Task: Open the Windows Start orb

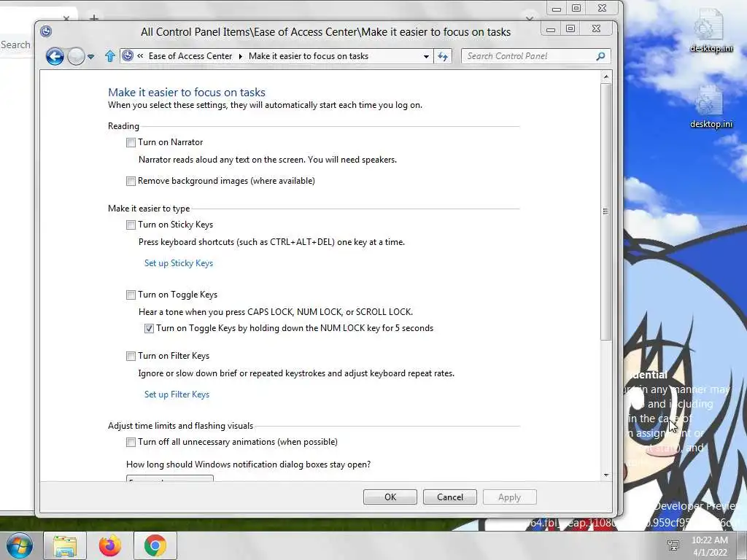Action: pyautogui.click(x=20, y=545)
